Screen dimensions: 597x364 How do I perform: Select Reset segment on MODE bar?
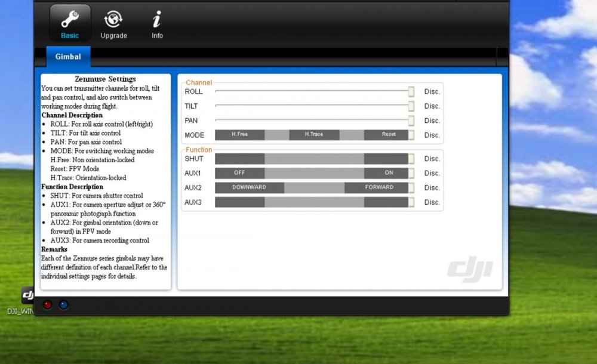pos(386,135)
